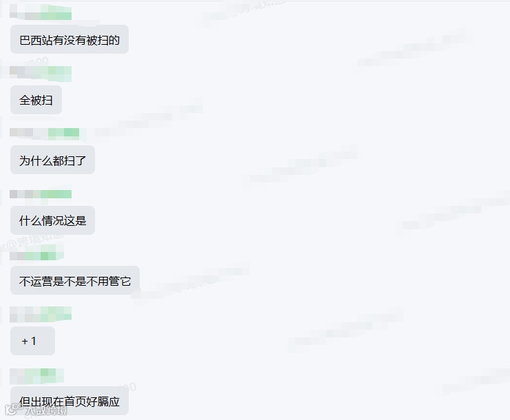This screenshot has height=420, width=510.
Task: Click the faint '00' watermark beside the last message
Action: [129, 387]
